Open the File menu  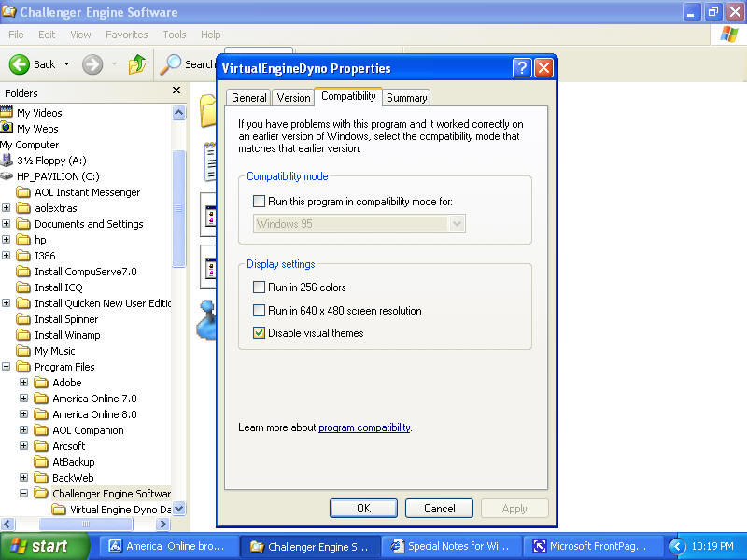pyautogui.click(x=16, y=35)
